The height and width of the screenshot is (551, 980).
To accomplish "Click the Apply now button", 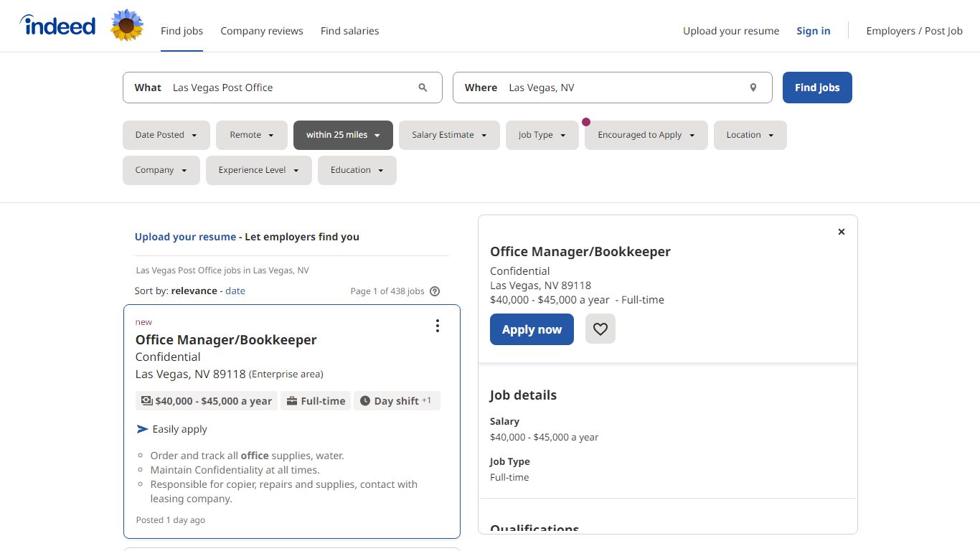I will pos(532,329).
